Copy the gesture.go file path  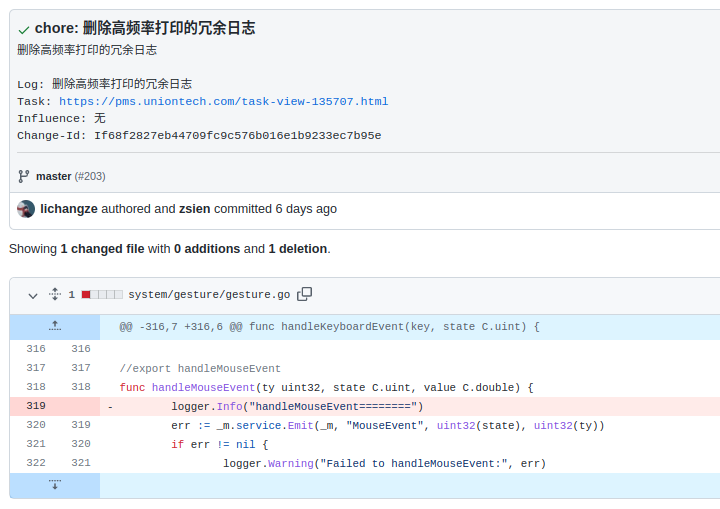[305, 294]
